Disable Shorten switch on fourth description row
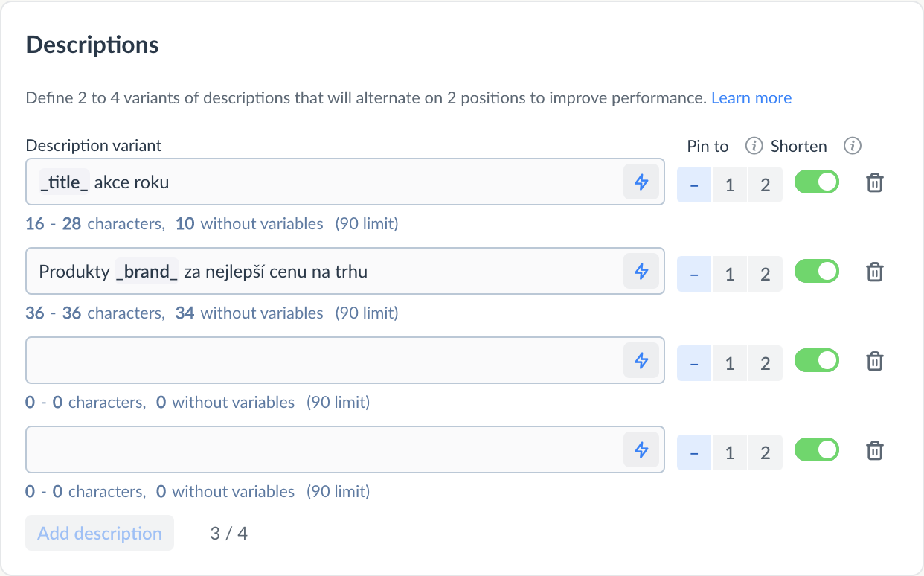Image resolution: width=924 pixels, height=576 pixels. tap(817, 450)
